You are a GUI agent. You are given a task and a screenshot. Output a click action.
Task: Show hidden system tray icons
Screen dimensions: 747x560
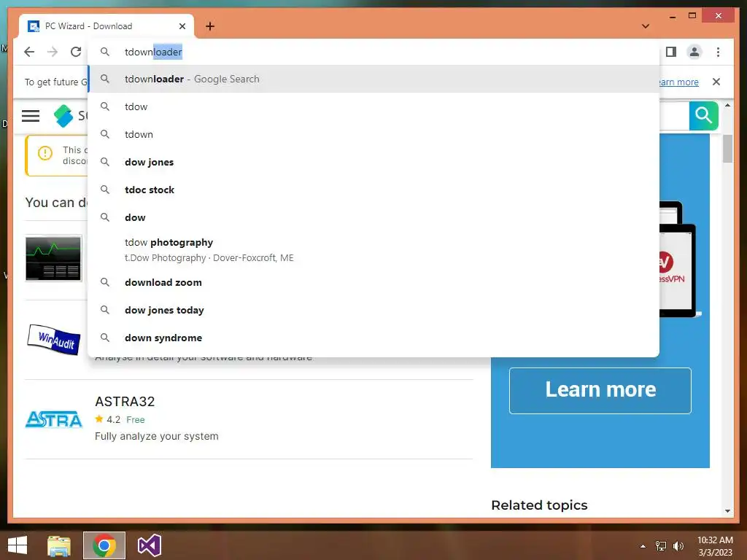pos(643,546)
